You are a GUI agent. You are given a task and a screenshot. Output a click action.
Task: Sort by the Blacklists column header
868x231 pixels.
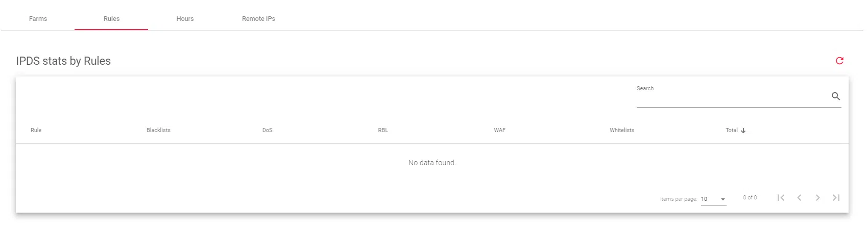click(x=158, y=130)
